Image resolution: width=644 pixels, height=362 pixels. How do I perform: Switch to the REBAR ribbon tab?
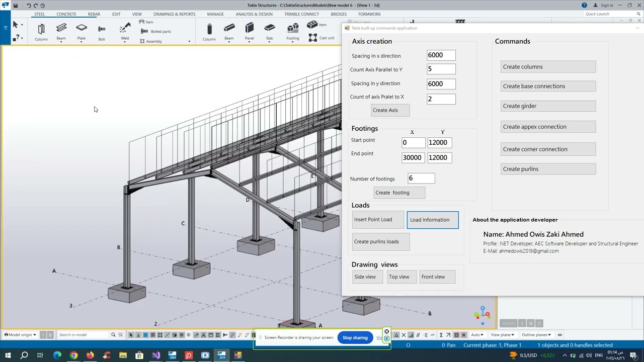tap(94, 14)
